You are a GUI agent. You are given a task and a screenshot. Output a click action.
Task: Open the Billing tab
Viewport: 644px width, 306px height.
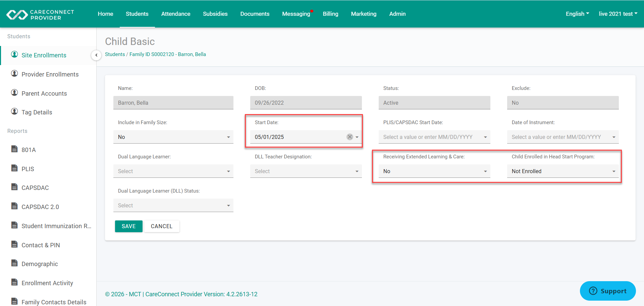click(331, 14)
